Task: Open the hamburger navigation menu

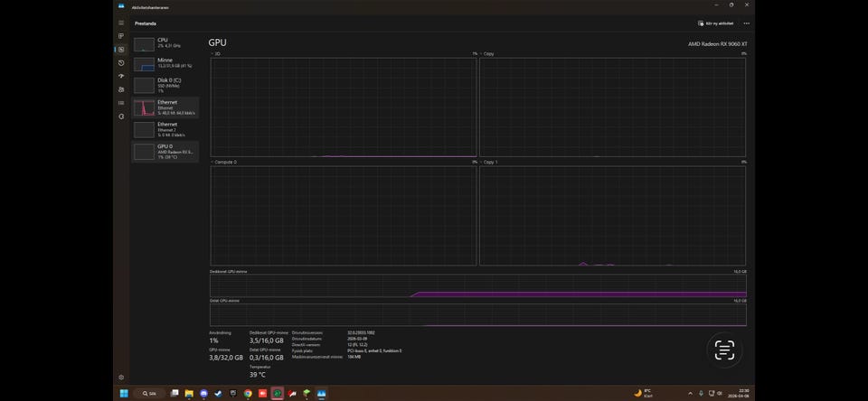Action: 121,23
